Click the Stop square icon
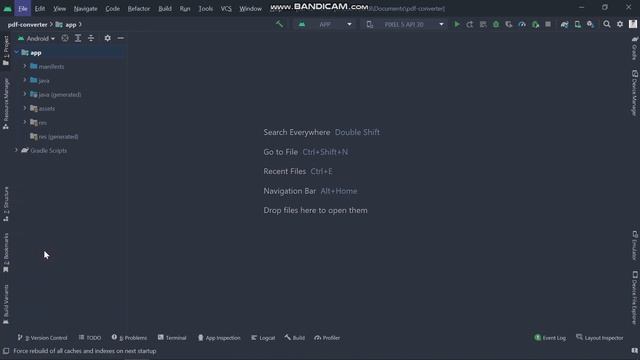640x360 pixels. point(548,24)
